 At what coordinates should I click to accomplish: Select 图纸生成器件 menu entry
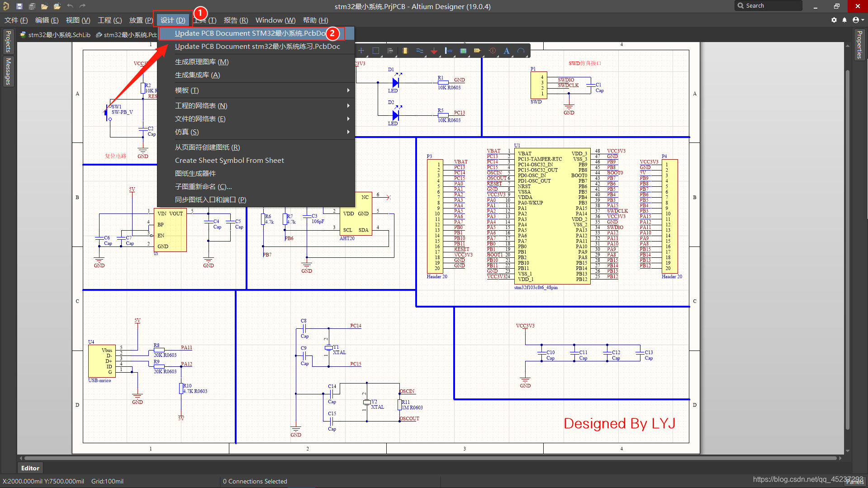click(x=256, y=173)
